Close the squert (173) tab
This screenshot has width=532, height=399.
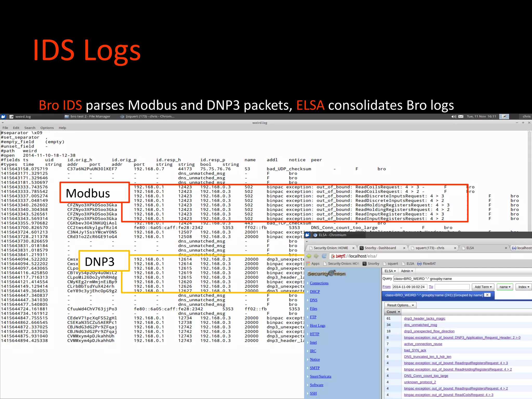(455, 248)
